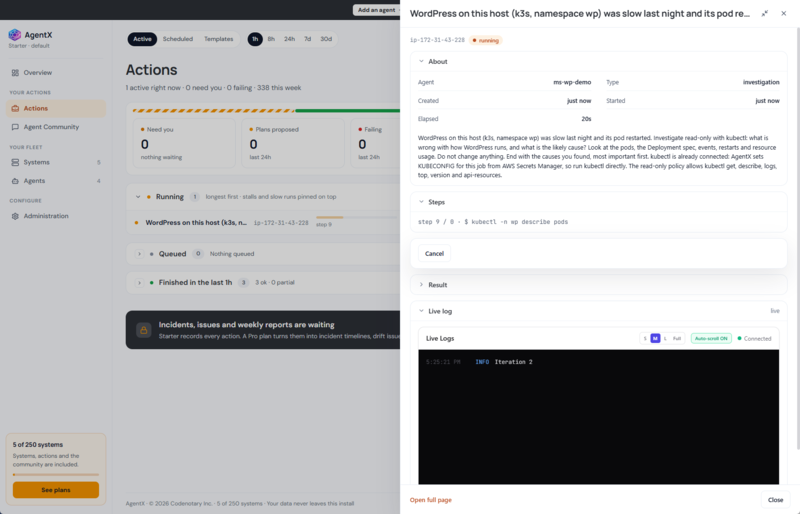Open Overview via its grid icon
This screenshot has width=800, height=514.
(x=15, y=72)
